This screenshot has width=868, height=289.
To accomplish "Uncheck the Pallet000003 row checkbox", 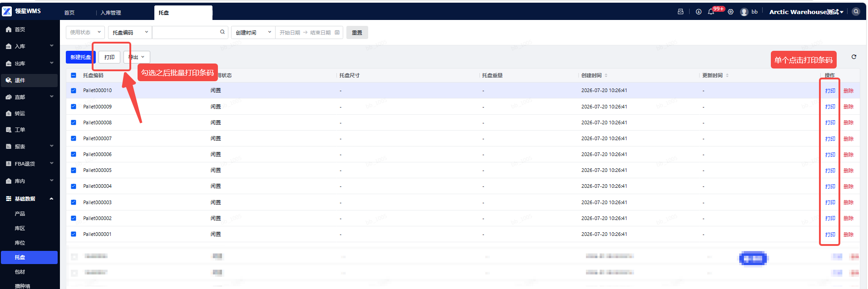I will 74,202.
